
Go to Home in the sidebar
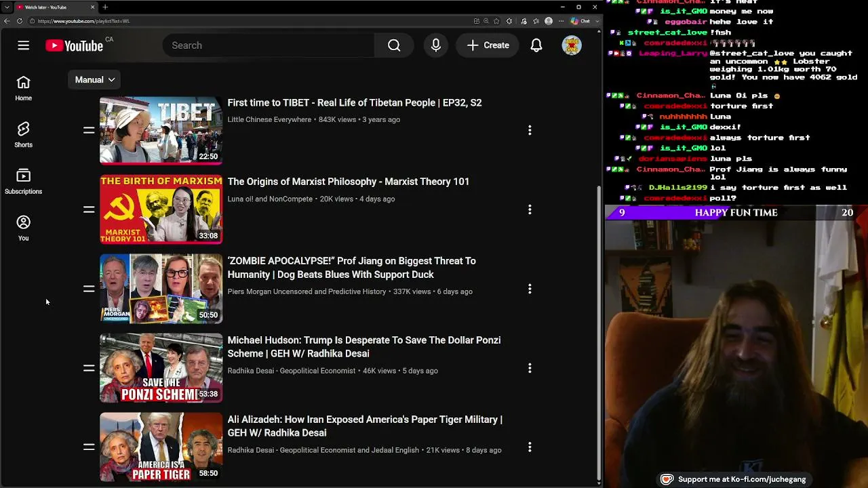(23, 88)
